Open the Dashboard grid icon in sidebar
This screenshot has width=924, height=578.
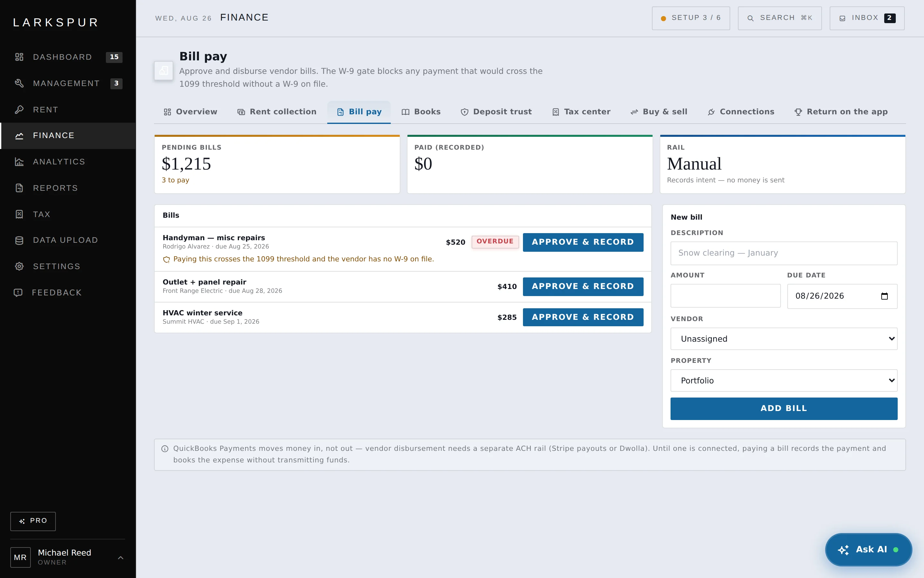[x=19, y=57]
